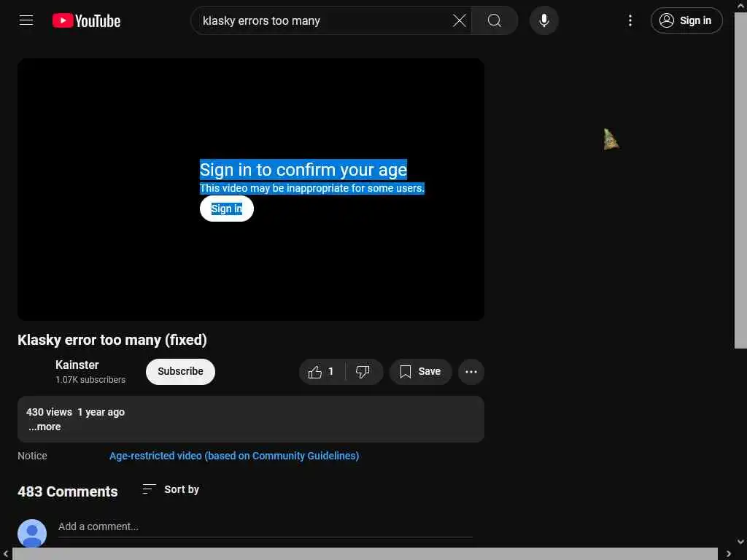Subscribe to Kainster channel
Screen dimensions: 747x560
coord(180,371)
